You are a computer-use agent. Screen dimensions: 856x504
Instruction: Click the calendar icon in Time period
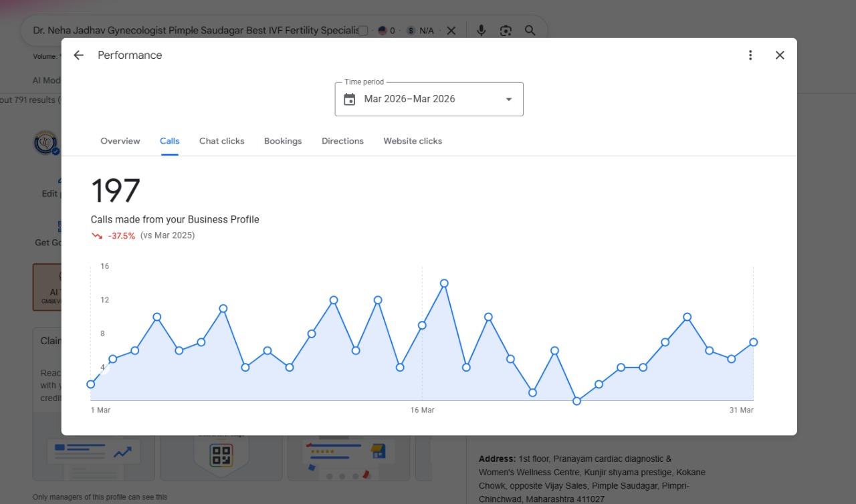coord(350,100)
